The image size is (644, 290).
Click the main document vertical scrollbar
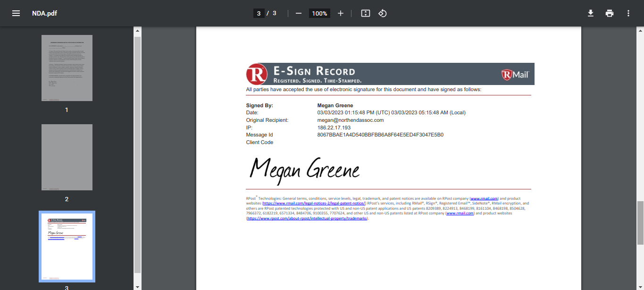tap(640, 222)
